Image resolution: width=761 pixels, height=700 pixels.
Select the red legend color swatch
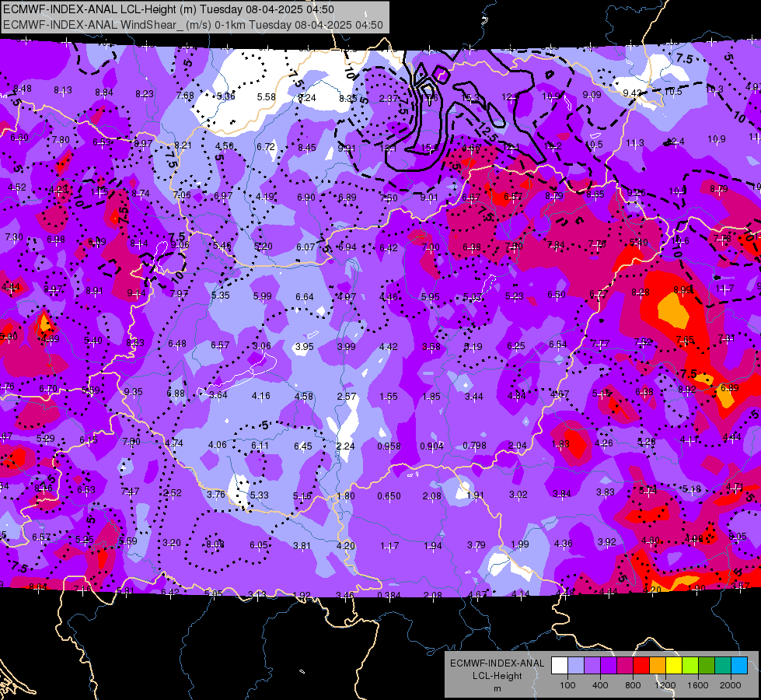[x=641, y=666]
